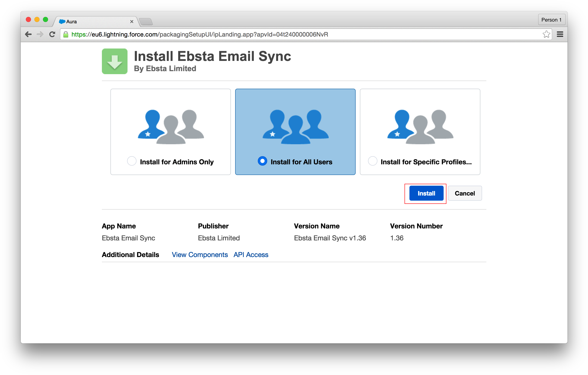This screenshot has height=375, width=588.
Task: Click the green download package icon
Action: (114, 61)
